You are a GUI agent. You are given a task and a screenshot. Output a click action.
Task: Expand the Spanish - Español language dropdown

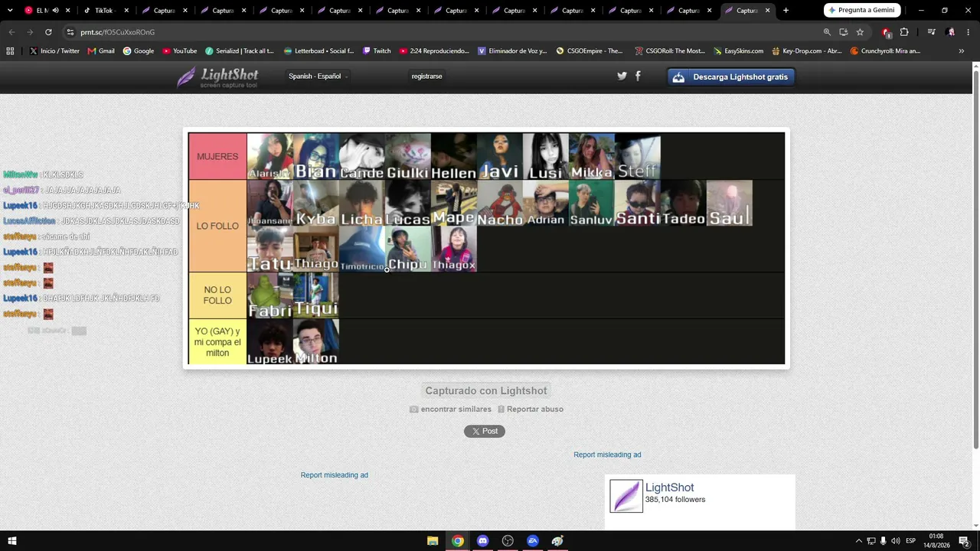tap(318, 77)
